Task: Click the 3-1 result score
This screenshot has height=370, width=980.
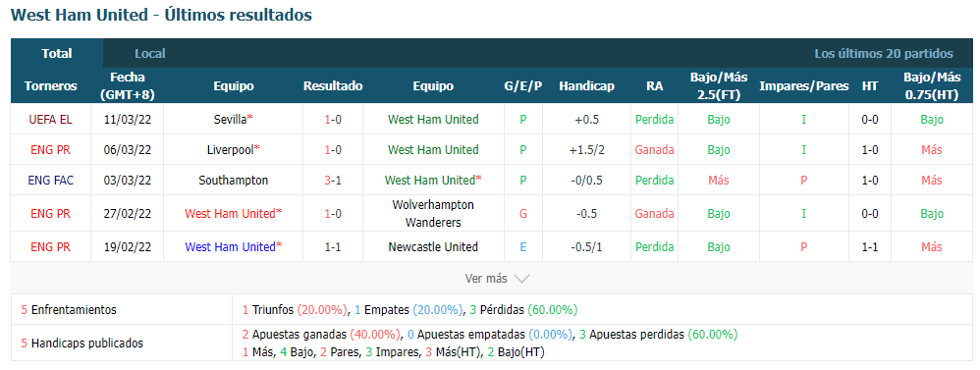Action: click(x=333, y=181)
